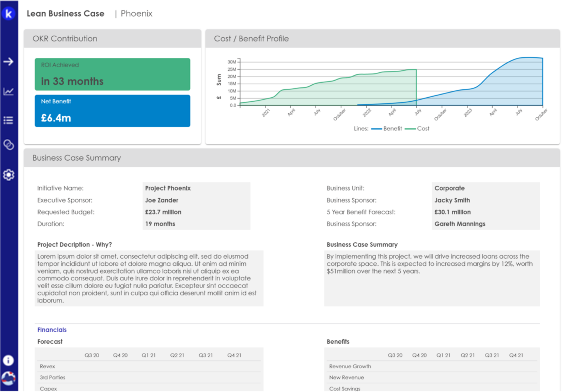Image resolution: width=563 pixels, height=392 pixels.
Task: Click the Net Benefit blue card
Action: click(113, 111)
